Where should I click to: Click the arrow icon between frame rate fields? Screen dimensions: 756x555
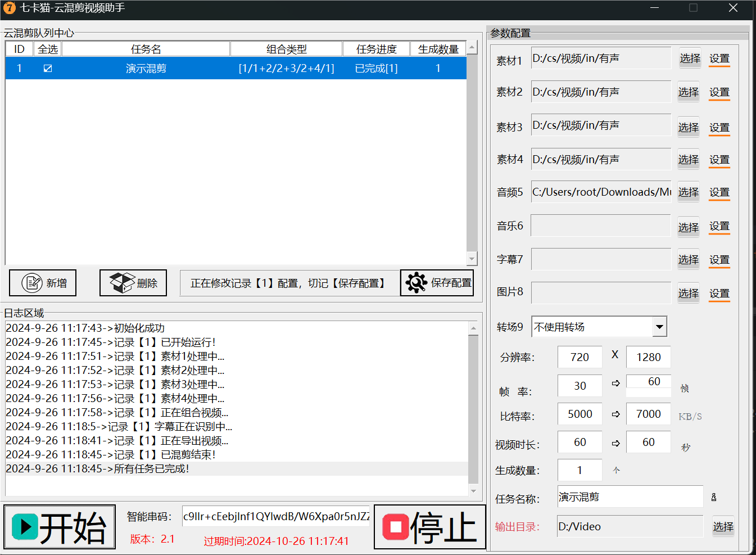[615, 383]
